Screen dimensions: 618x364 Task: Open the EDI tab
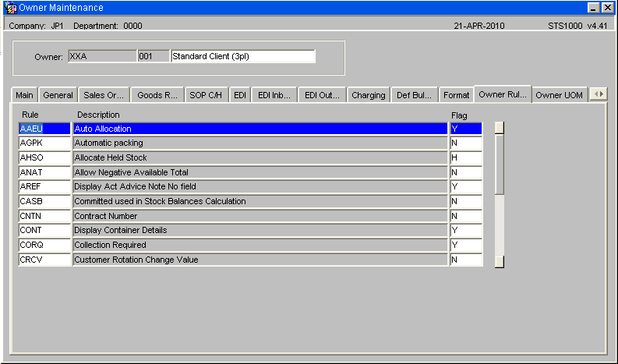pyautogui.click(x=239, y=95)
